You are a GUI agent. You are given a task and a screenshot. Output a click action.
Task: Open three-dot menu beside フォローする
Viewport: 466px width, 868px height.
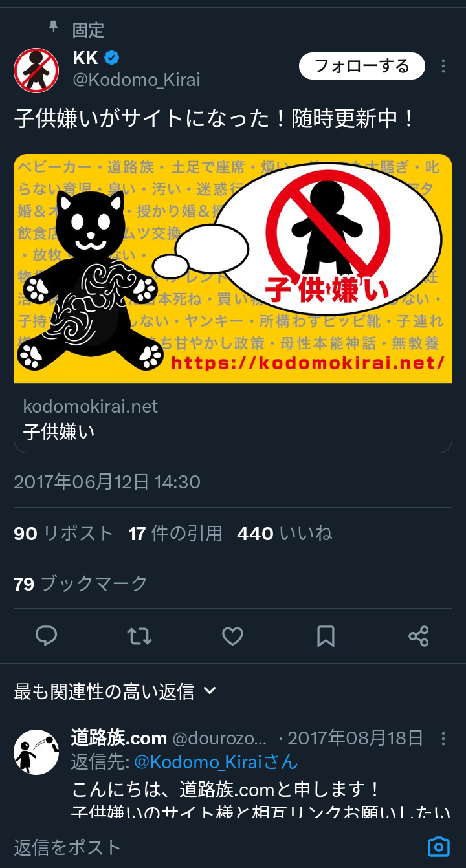tap(443, 66)
